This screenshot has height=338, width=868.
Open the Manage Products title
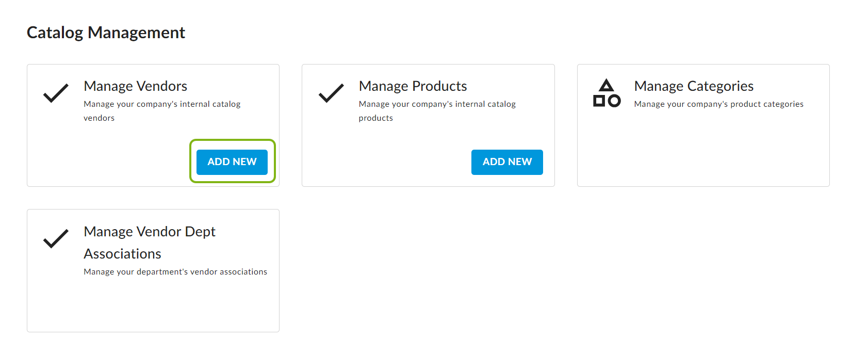[x=413, y=86]
